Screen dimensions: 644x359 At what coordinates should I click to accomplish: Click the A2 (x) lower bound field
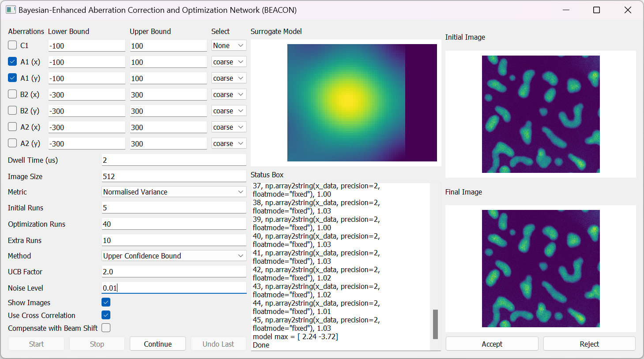click(x=87, y=127)
